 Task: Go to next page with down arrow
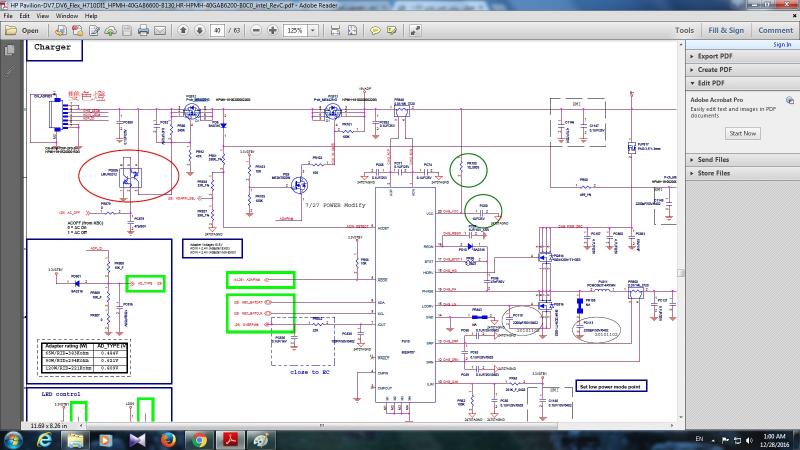199,31
